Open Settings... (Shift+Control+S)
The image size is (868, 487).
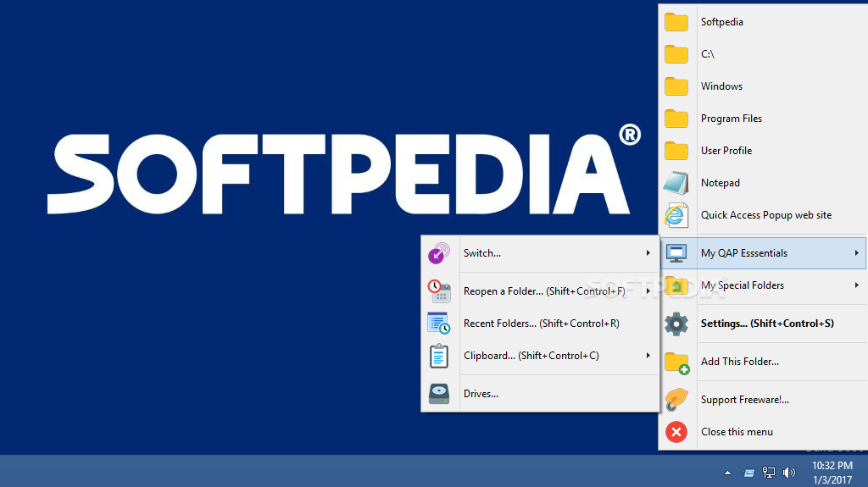coord(763,324)
